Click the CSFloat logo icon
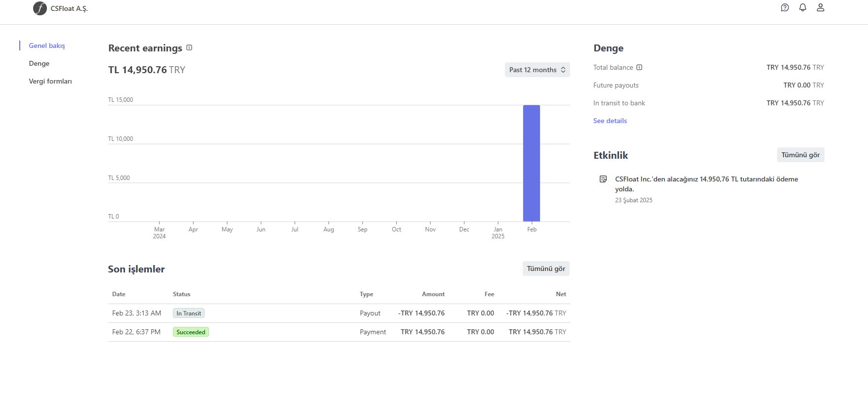Screen dimensions: 868x402 pyautogui.click(x=40, y=8)
